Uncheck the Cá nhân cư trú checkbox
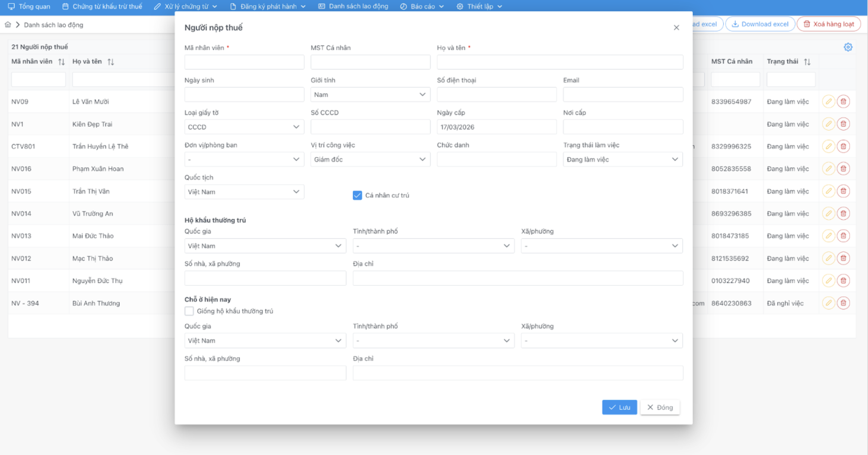868x455 pixels. (357, 195)
